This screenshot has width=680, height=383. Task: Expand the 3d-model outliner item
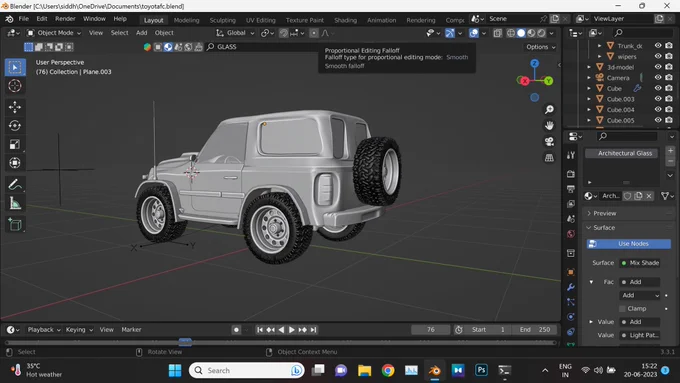pyautogui.click(x=589, y=67)
